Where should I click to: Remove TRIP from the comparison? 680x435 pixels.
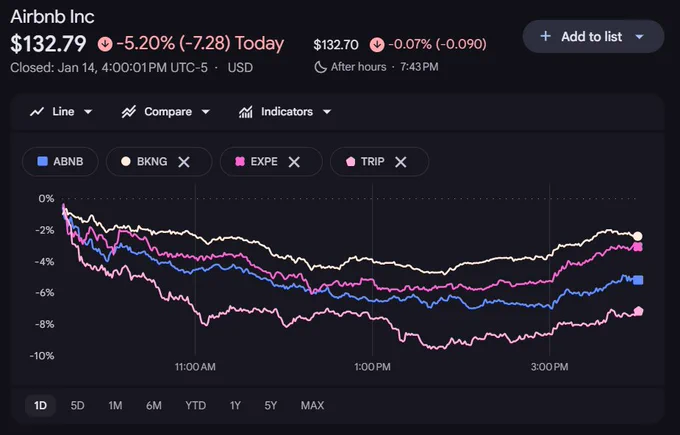[401, 162]
